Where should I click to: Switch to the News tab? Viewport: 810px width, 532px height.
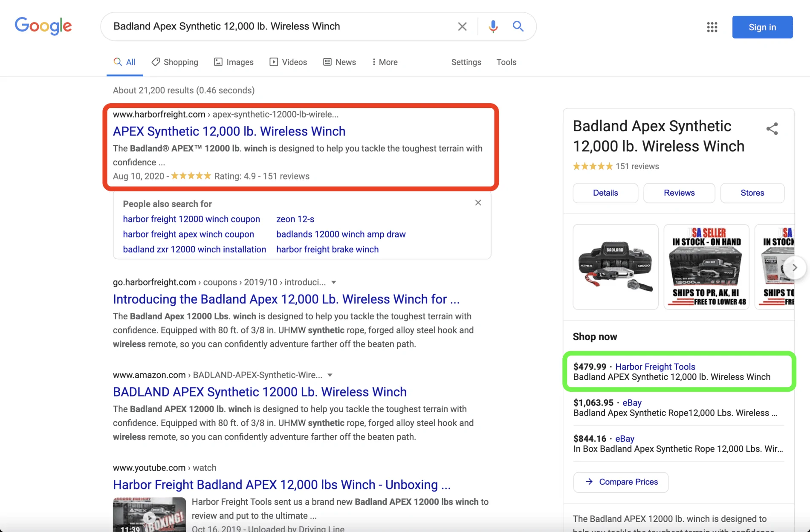(339, 62)
